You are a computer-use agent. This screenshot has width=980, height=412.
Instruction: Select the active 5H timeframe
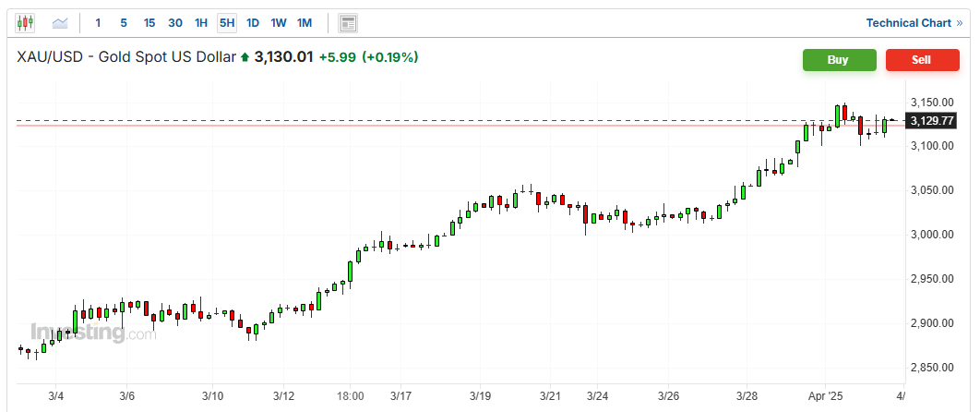coord(227,22)
